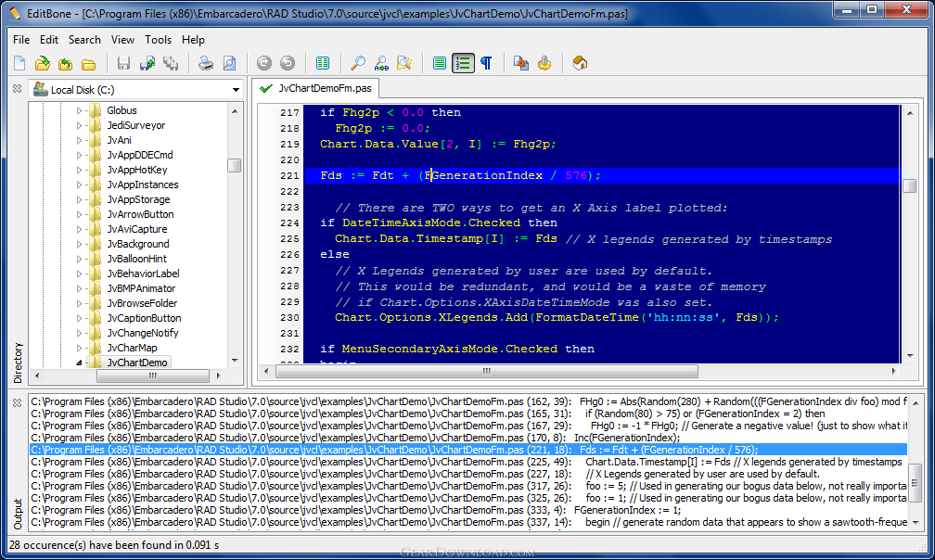Click the Find in Files icon
The width and height of the screenshot is (935, 560).
[x=404, y=63]
